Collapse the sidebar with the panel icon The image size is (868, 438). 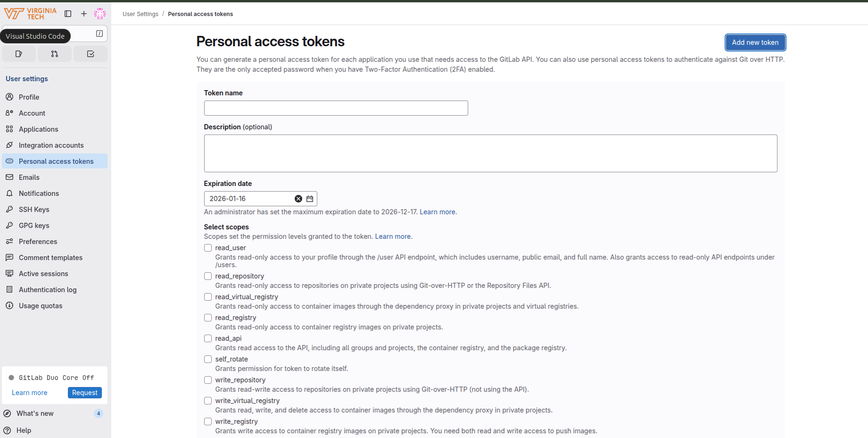[x=68, y=14]
